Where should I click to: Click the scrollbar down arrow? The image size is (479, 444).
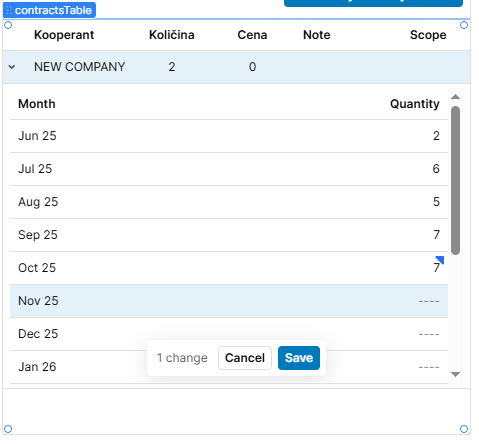[x=455, y=374]
